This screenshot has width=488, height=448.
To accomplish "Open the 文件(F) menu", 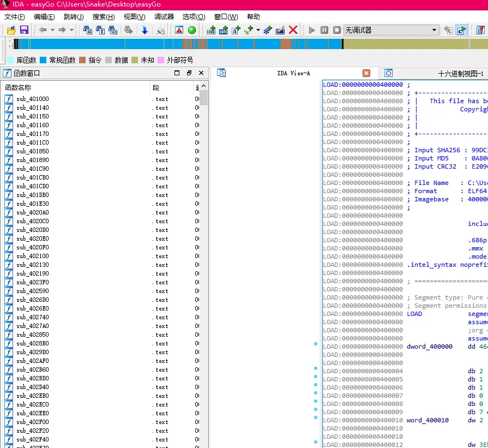I will click(15, 17).
